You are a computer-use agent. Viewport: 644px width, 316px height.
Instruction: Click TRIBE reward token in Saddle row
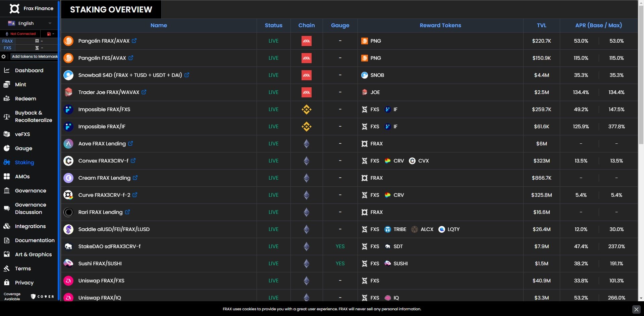pyautogui.click(x=395, y=229)
